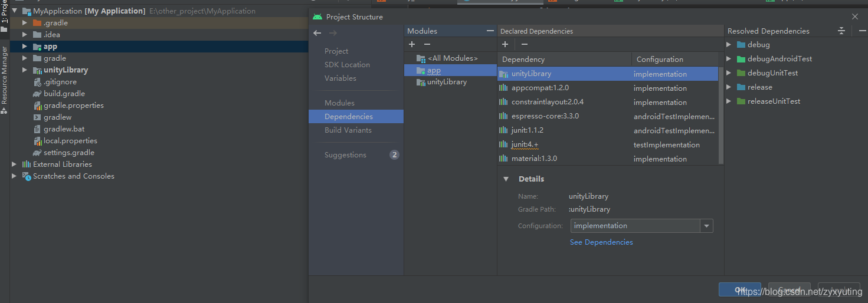
Task: Click the Android logo in the dialog title
Action: click(x=317, y=17)
